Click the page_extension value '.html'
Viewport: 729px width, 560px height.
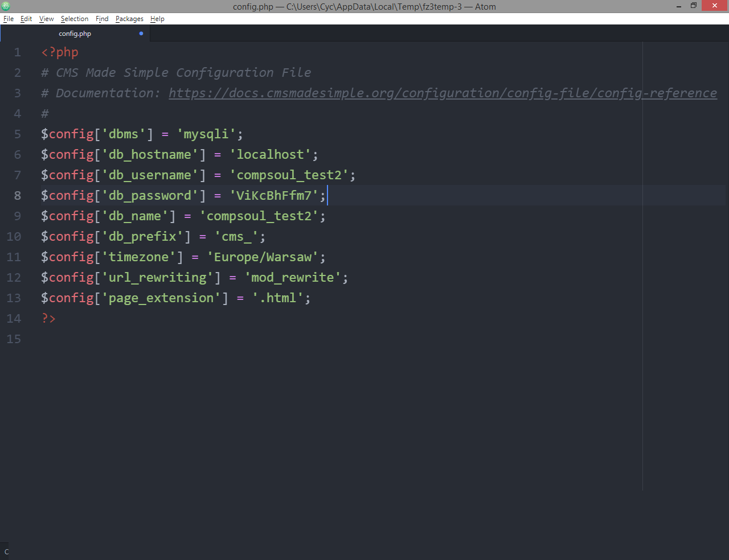click(281, 298)
